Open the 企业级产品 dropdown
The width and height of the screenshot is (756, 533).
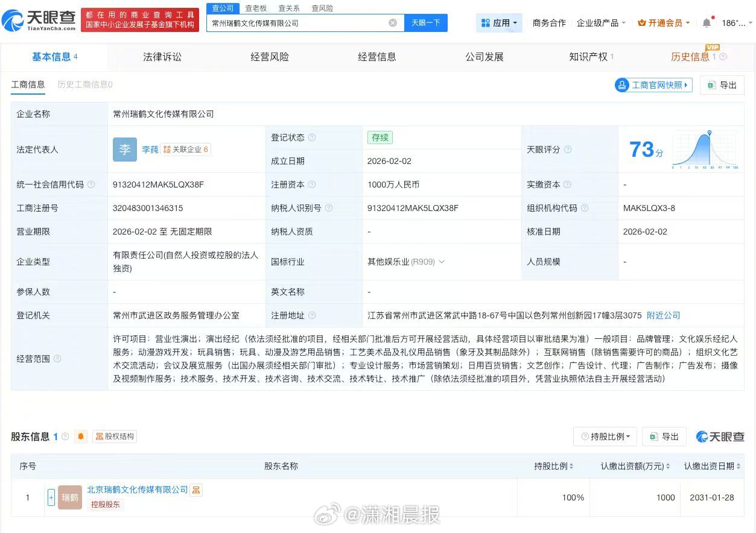(x=601, y=23)
